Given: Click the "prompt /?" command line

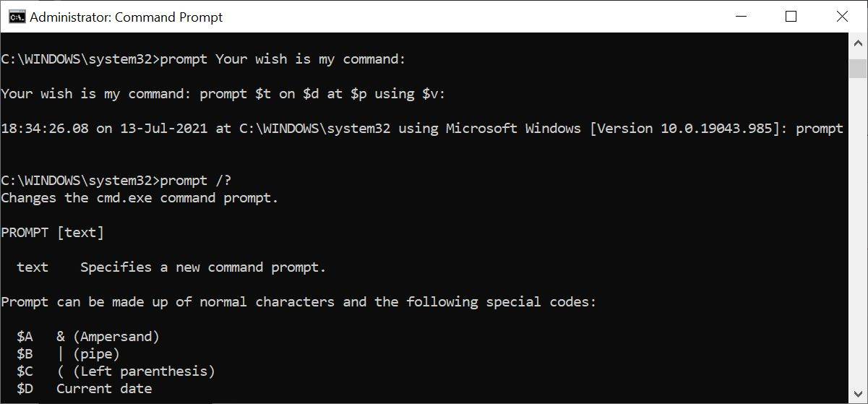Looking at the screenshot, I should pos(205,181).
